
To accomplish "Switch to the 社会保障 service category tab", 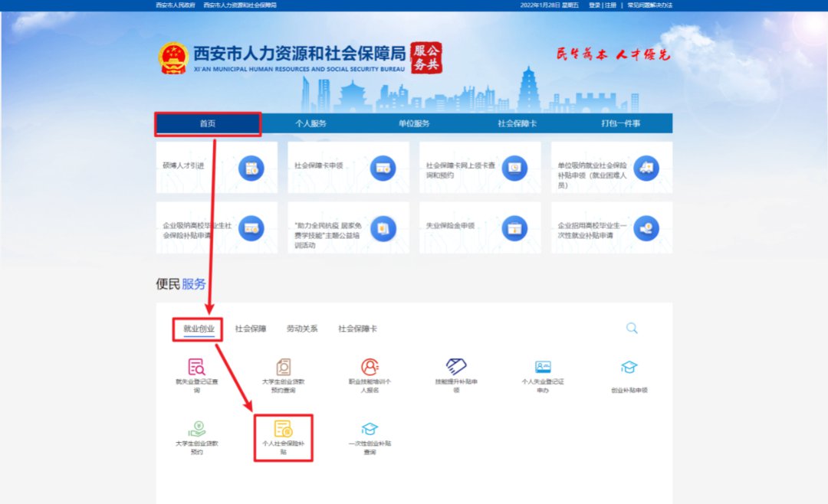I will tap(250, 329).
